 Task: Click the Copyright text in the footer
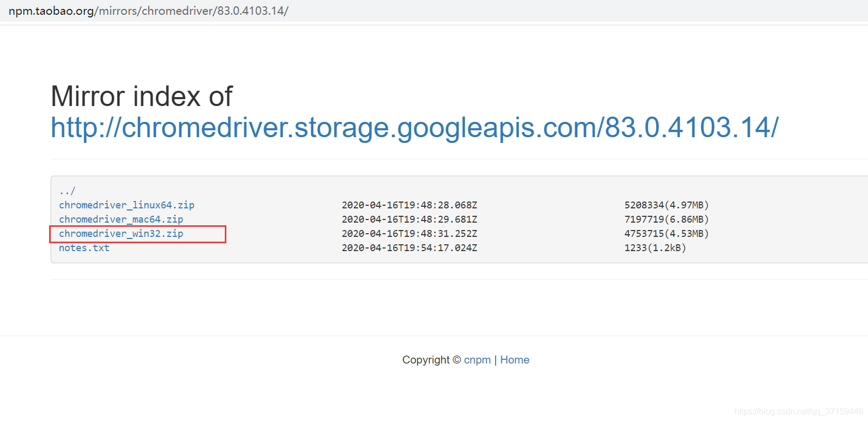[428, 359]
